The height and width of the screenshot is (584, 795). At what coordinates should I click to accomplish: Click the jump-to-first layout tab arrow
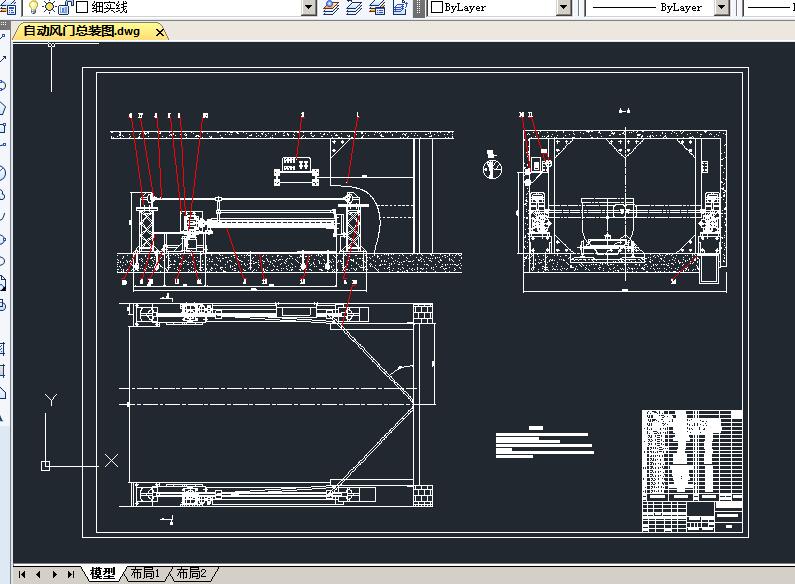pyautogui.click(x=22, y=574)
